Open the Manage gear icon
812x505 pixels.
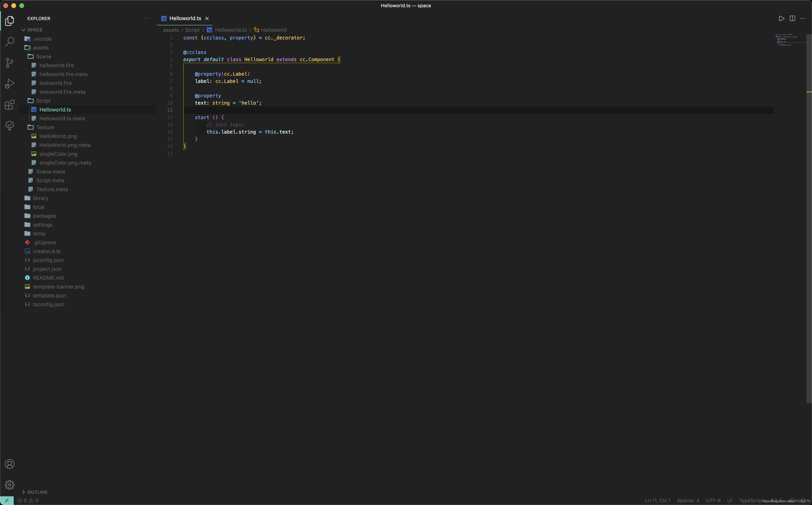point(10,485)
